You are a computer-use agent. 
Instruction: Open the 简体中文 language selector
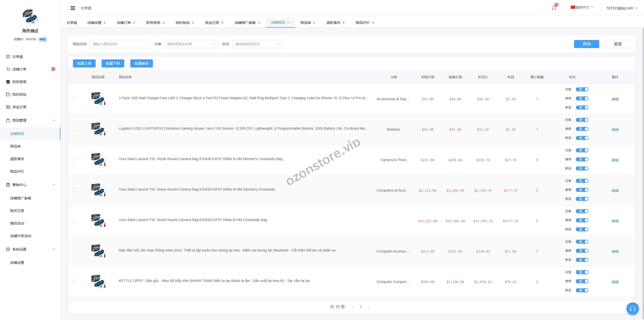coord(582,7)
